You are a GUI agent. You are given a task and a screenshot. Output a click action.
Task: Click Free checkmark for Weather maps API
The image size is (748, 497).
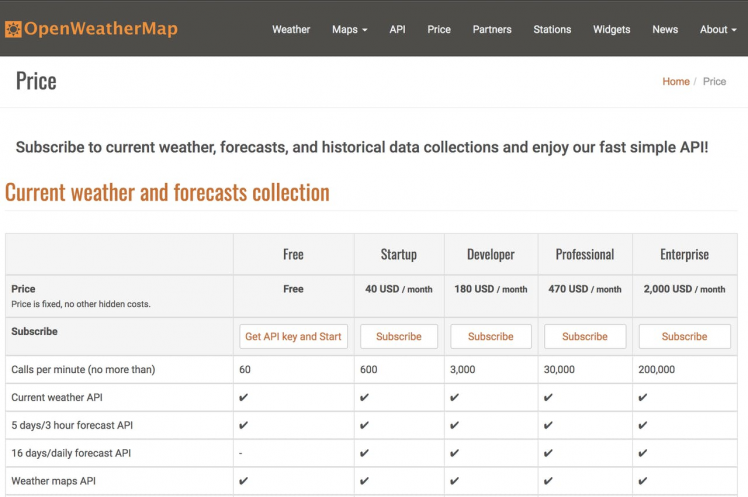point(244,481)
